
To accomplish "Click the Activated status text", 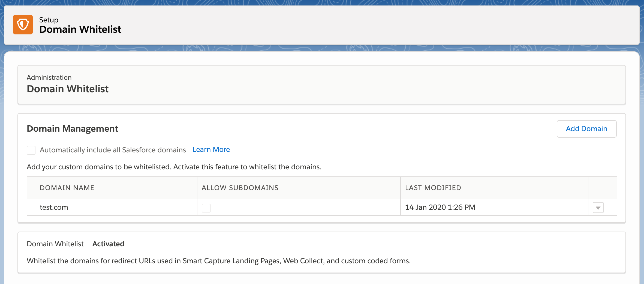I will 108,244.
